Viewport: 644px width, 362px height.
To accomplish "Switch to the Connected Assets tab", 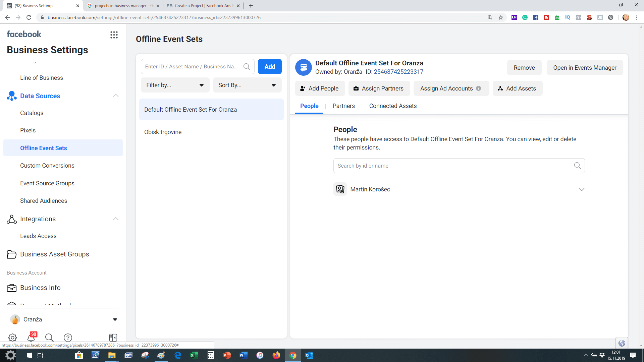I will tap(393, 106).
